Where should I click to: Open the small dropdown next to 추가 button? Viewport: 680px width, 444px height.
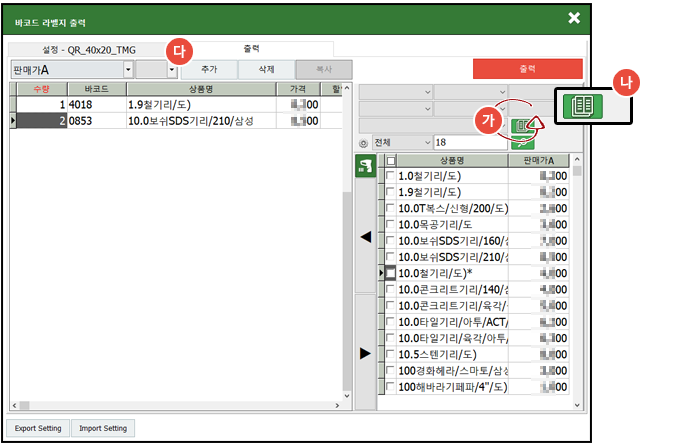pyautogui.click(x=172, y=69)
